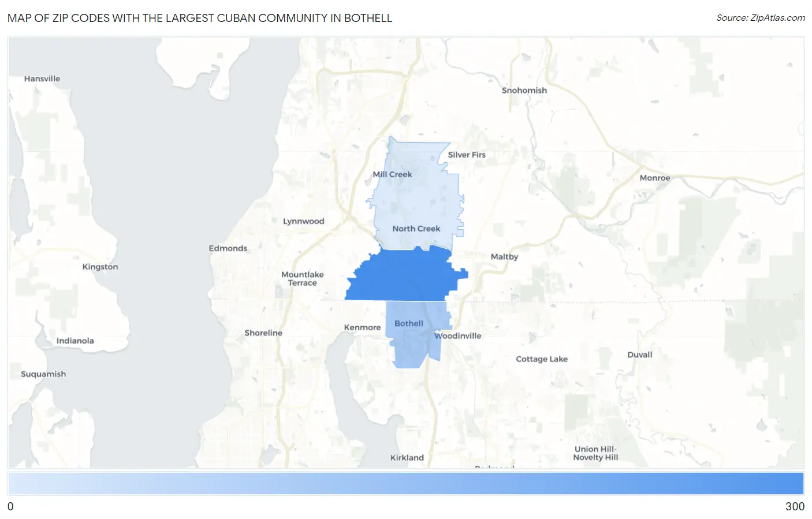
Task: Click the Bothell map label
Action: point(409,323)
